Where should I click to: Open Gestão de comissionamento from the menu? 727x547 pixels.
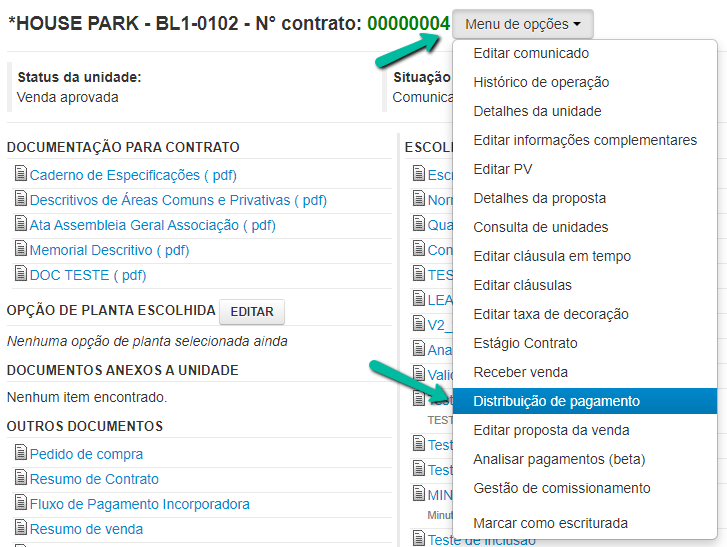561,488
